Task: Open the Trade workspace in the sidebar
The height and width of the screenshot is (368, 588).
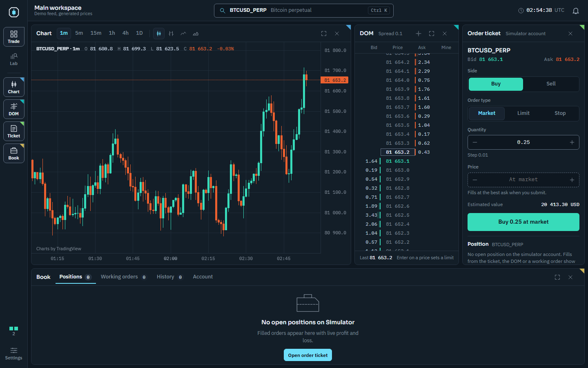Action: coord(14,37)
